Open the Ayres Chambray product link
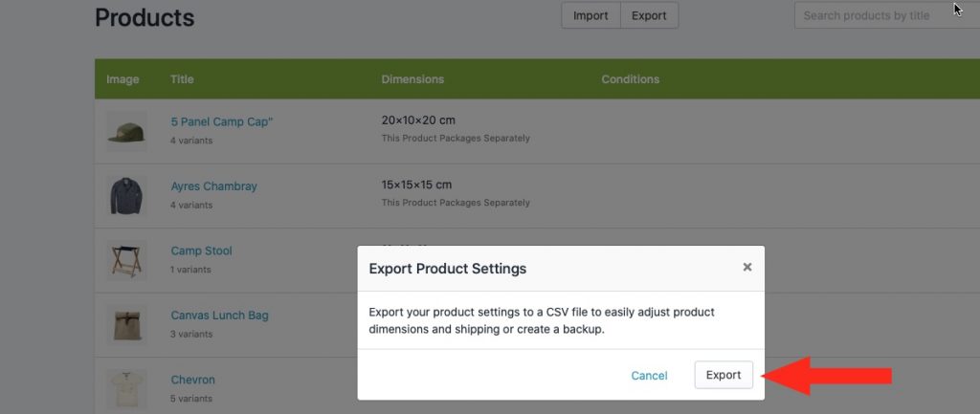 pos(213,186)
